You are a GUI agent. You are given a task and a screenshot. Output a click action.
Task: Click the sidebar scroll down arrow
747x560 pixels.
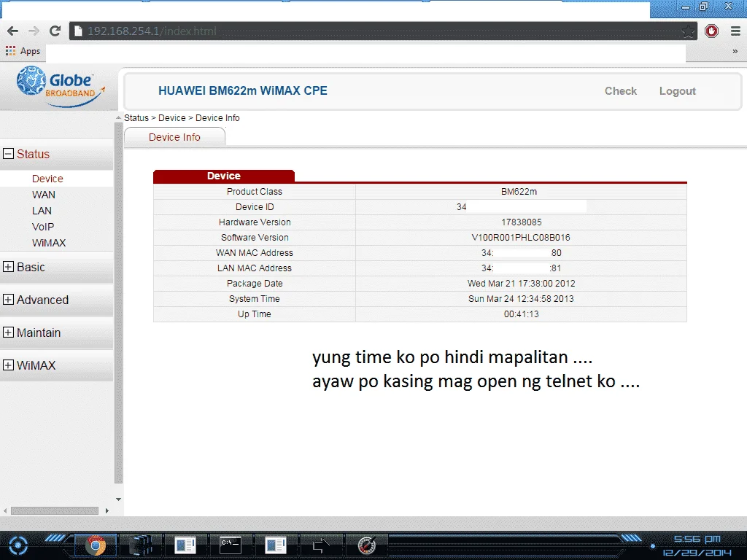point(119,499)
